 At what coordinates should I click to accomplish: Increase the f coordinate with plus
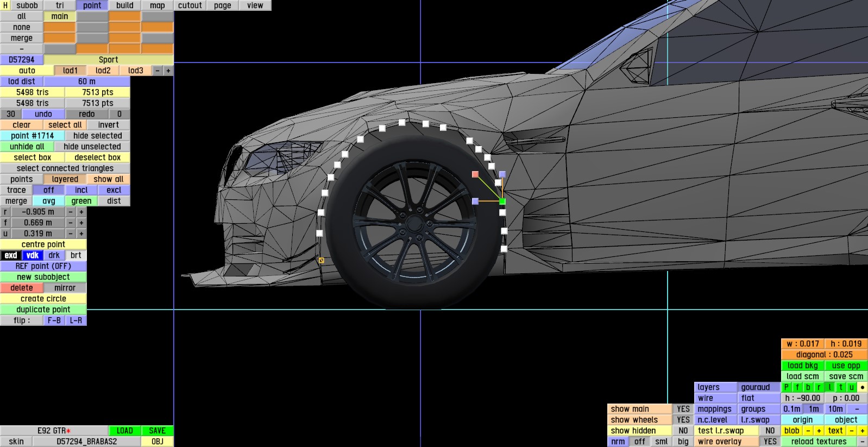pos(81,223)
